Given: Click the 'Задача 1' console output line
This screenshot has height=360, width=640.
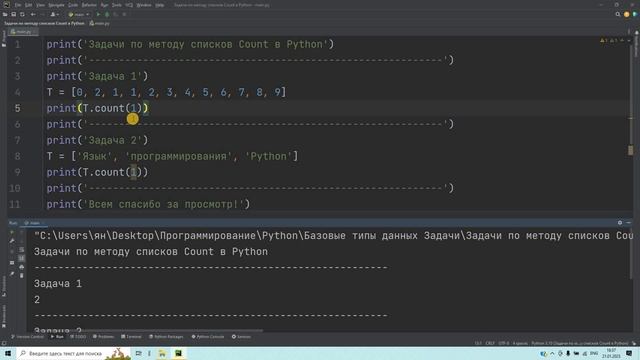Looking at the screenshot, I should 58,284.
